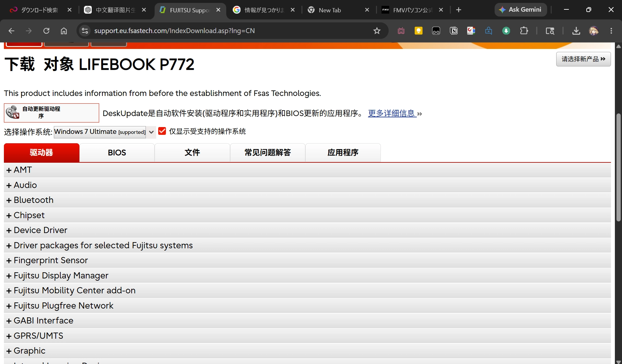622x364 pixels.
Task: Expand the Bluetooth driver category
Action: [x=307, y=200]
